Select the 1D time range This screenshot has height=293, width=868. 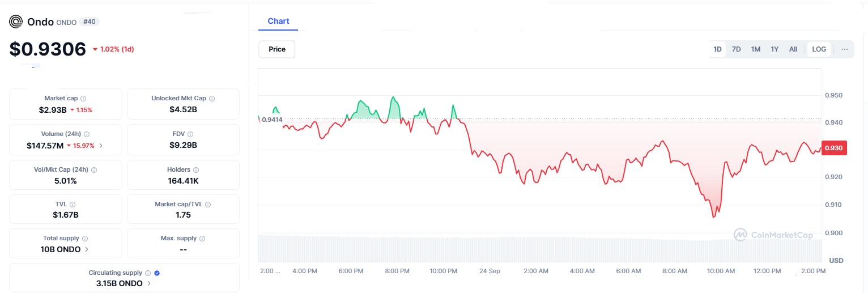tap(717, 49)
